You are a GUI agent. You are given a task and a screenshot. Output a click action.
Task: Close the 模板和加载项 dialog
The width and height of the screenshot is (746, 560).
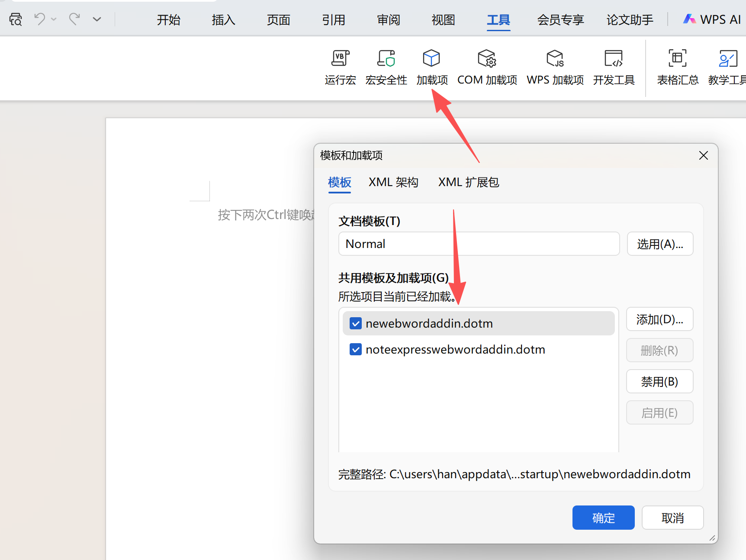[704, 155]
